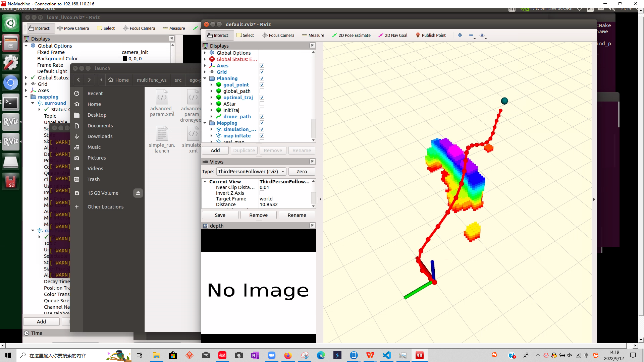This screenshot has height=362, width=644.
Task: Go back in file manager navigation
Action: [78, 80]
